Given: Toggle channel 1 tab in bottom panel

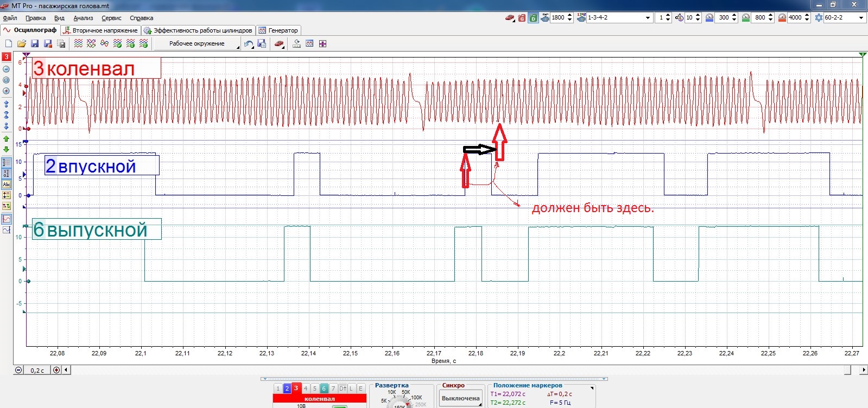Looking at the screenshot, I should coord(278,388).
